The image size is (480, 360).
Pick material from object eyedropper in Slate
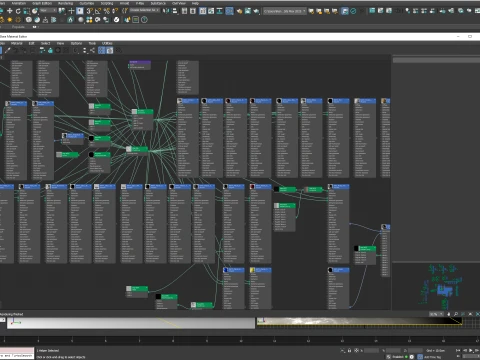coord(8,50)
